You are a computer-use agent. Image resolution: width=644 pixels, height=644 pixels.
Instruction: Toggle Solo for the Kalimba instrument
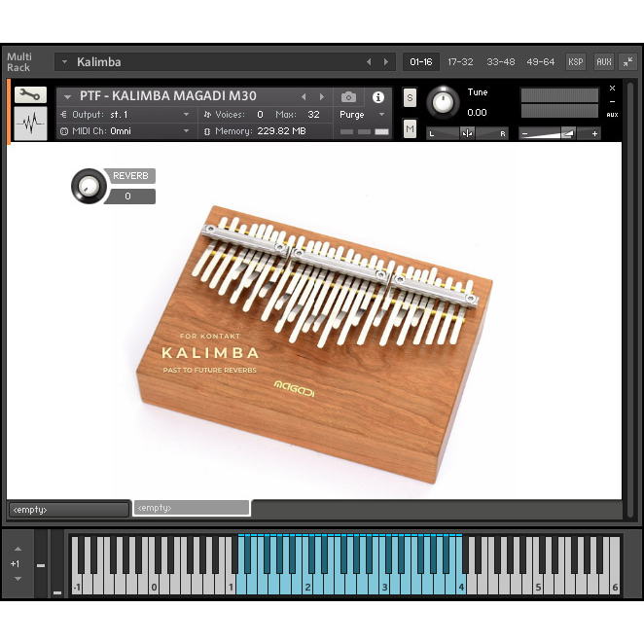point(410,97)
